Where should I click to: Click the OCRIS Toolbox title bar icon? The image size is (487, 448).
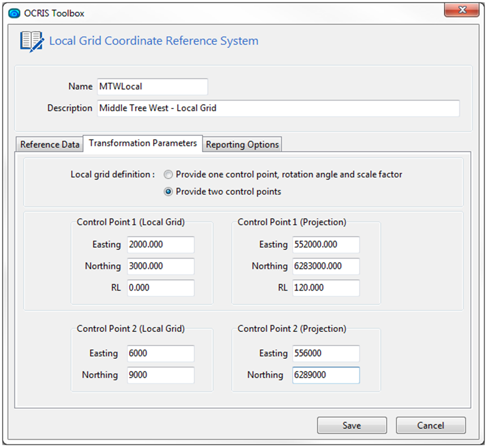pos(14,13)
